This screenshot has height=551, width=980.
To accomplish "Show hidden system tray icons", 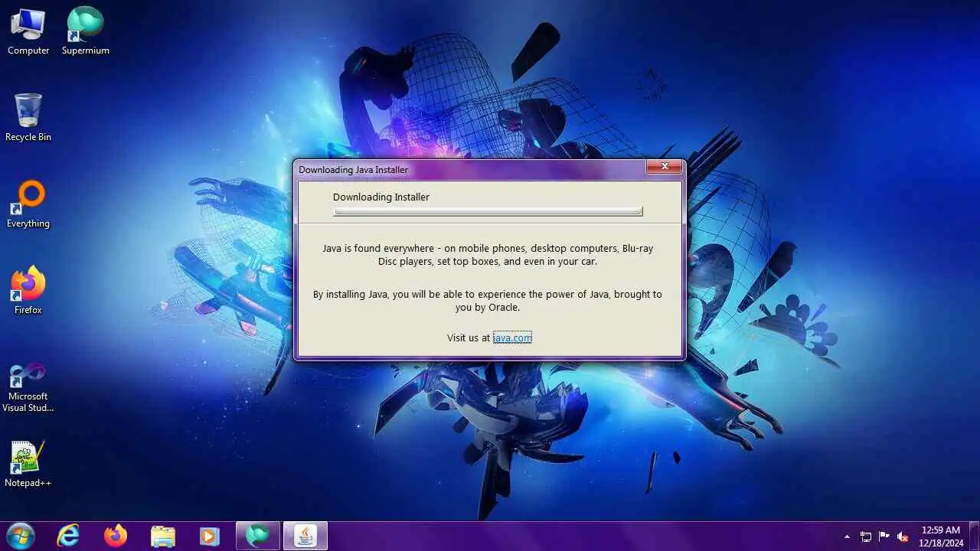I will click(847, 536).
